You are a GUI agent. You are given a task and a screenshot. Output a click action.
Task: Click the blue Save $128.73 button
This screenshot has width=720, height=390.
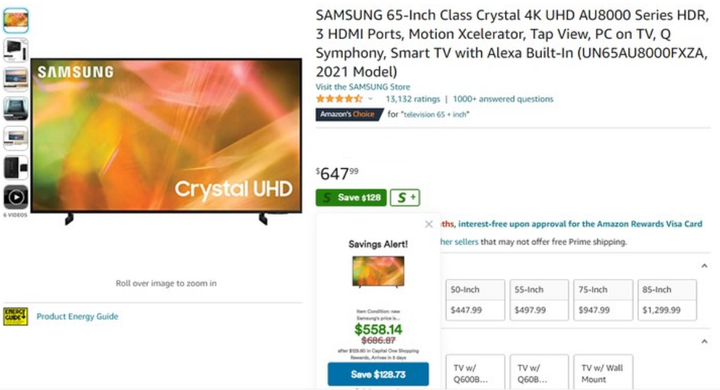tap(378, 374)
